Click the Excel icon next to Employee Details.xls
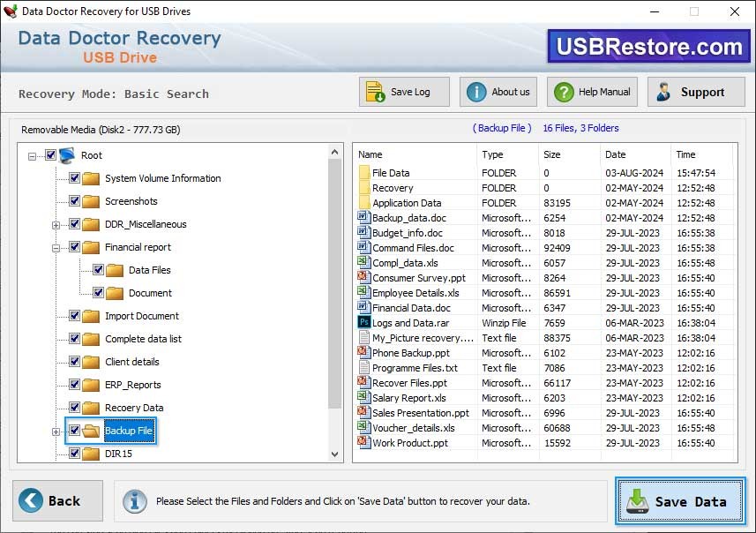The image size is (756, 533). click(x=363, y=293)
